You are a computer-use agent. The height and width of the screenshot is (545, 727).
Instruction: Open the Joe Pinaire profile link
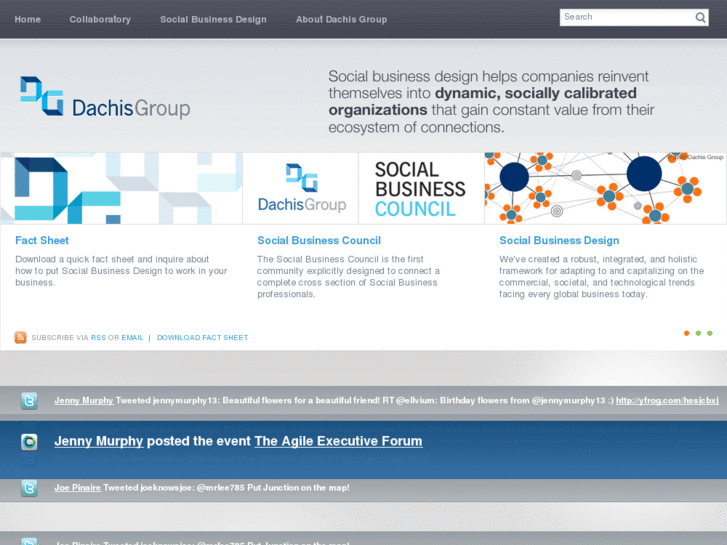click(x=77, y=487)
